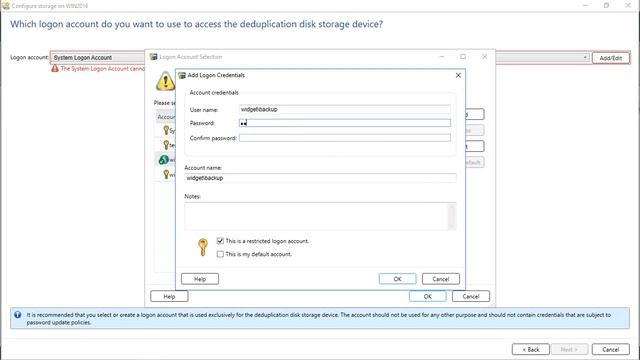
Task: Edit the Account name field
Action: pyautogui.click(x=320, y=178)
